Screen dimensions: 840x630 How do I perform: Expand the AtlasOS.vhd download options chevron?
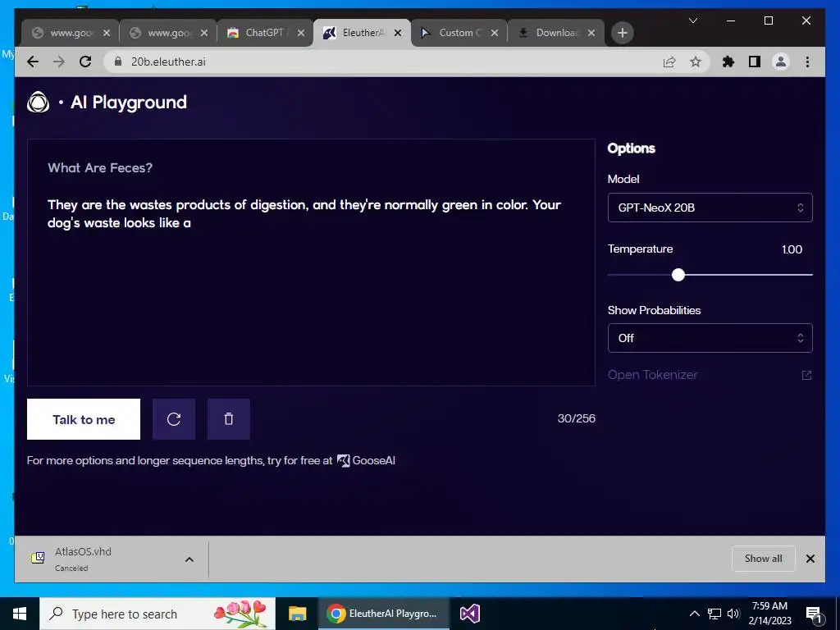(x=189, y=559)
